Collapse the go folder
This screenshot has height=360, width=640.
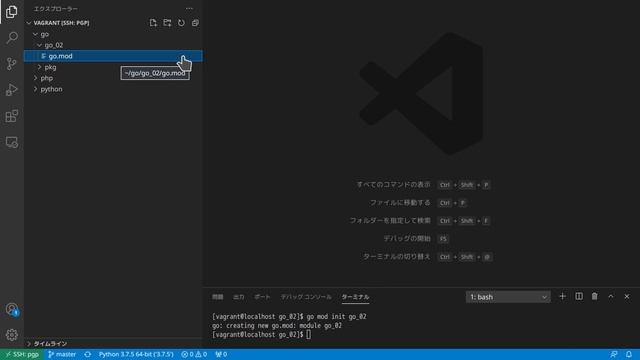pos(113,34)
